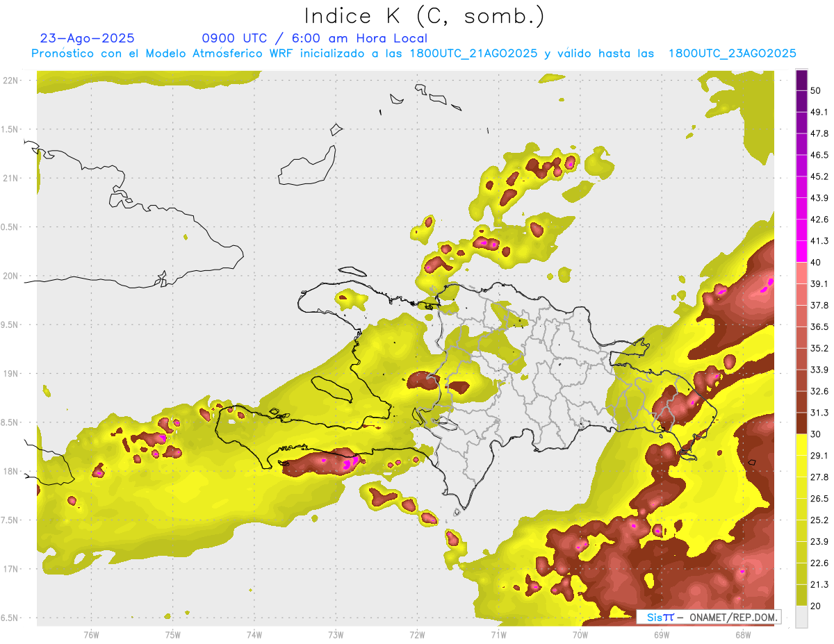
Task: Click the '20N' latitude label
Action: [10, 276]
